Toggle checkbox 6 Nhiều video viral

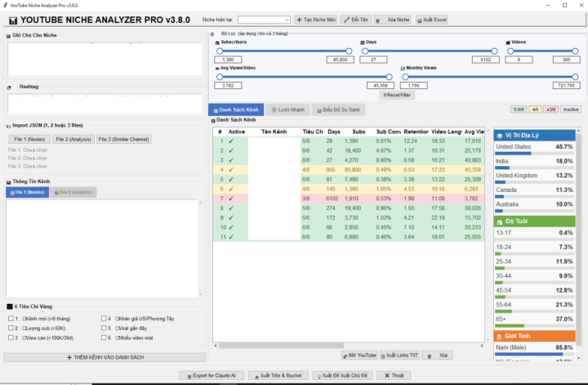click(x=104, y=338)
